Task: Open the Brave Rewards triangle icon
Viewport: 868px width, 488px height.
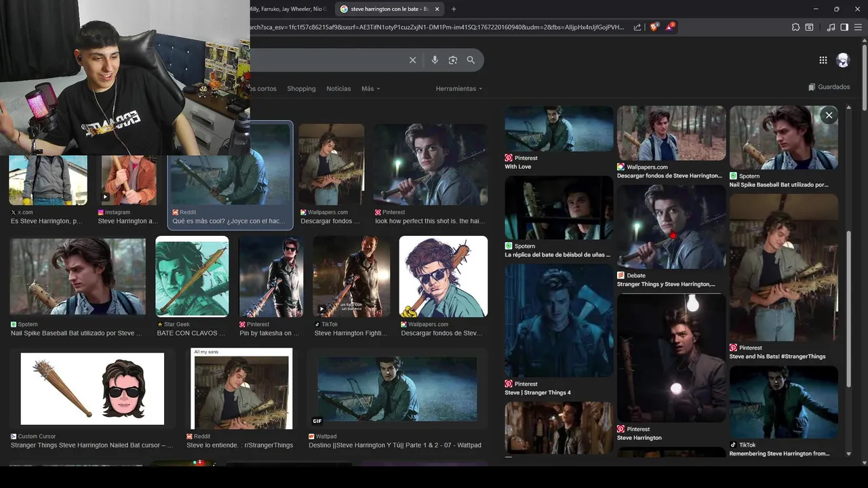Action: pos(670,27)
